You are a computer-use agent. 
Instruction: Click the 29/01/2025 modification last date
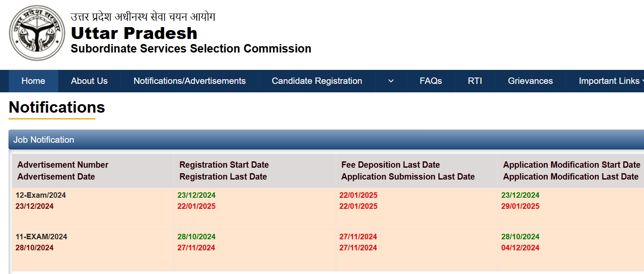520,206
